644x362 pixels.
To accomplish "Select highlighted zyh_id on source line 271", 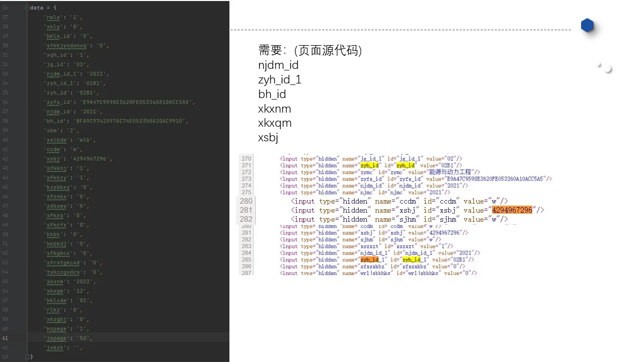I will coord(369,165).
